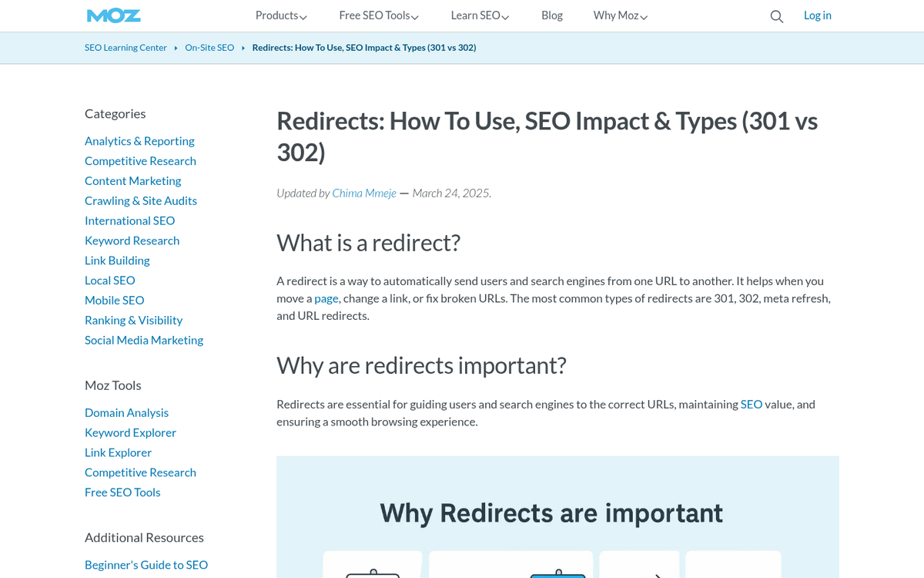Image resolution: width=924 pixels, height=578 pixels.
Task: Open the SEO Learning Center breadcrumb
Action: pos(126,47)
